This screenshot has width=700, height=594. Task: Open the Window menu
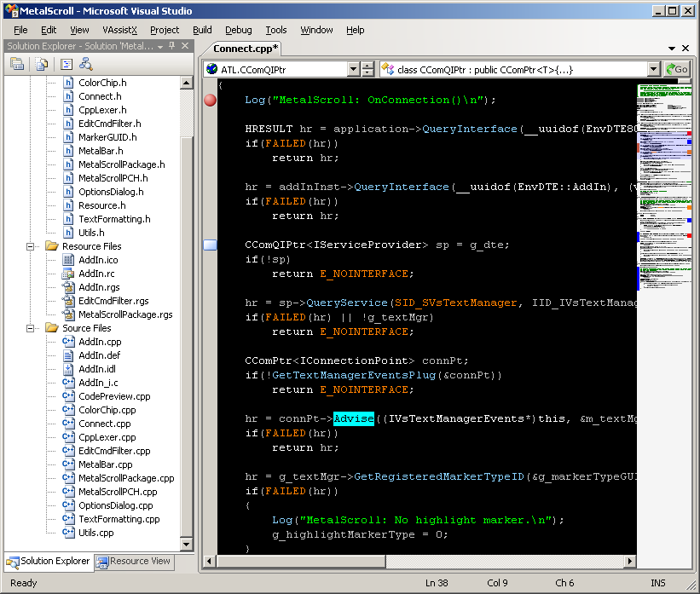tap(316, 30)
